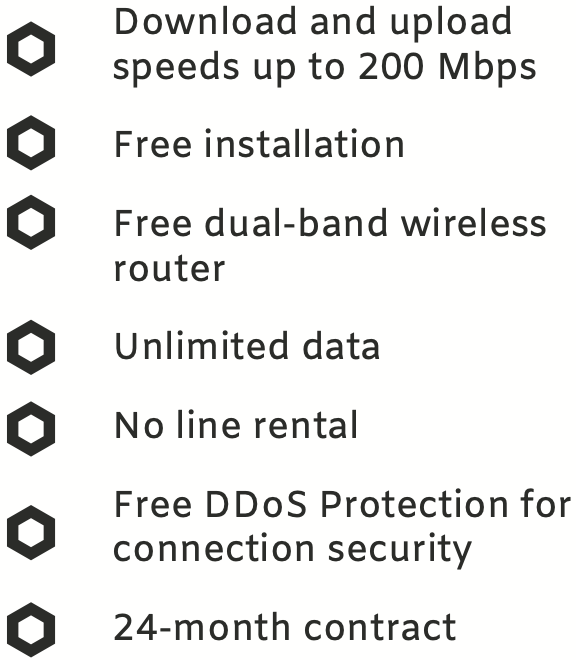Click the 'Download and upload' text line
The width and height of the screenshot is (576, 660).
[x=313, y=23]
